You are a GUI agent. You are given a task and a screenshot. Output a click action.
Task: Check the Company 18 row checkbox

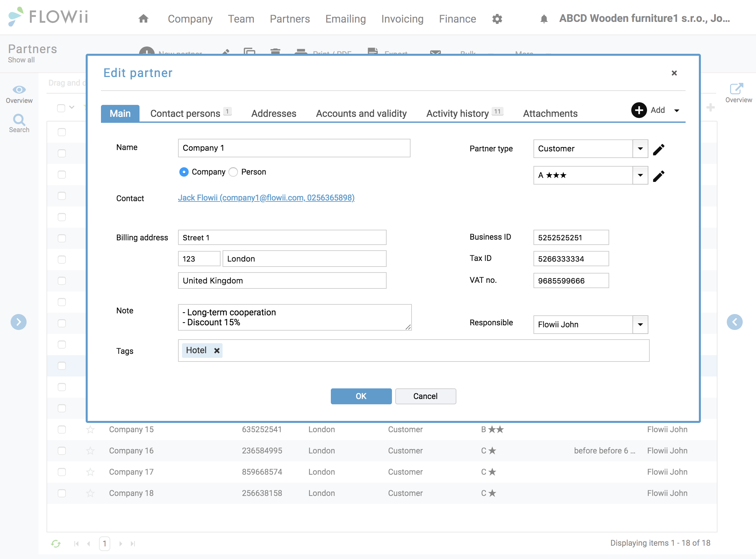click(x=62, y=493)
